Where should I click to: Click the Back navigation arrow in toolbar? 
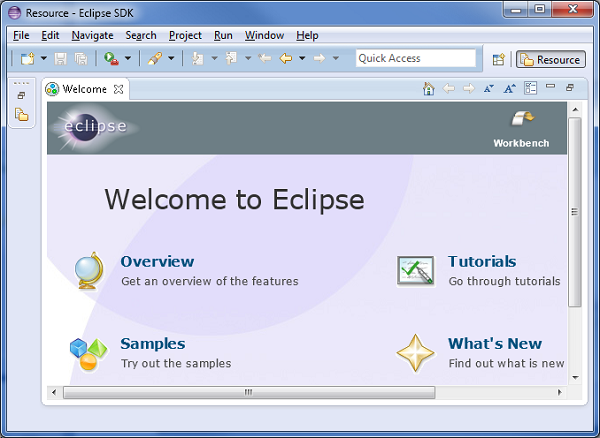tap(286, 59)
